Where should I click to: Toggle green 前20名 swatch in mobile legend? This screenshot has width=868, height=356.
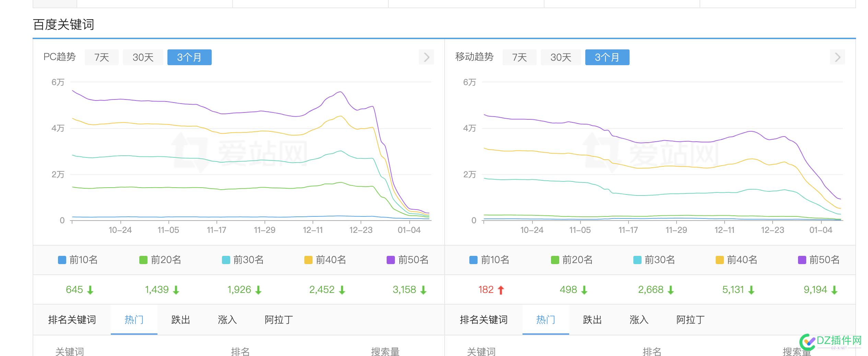click(x=555, y=260)
